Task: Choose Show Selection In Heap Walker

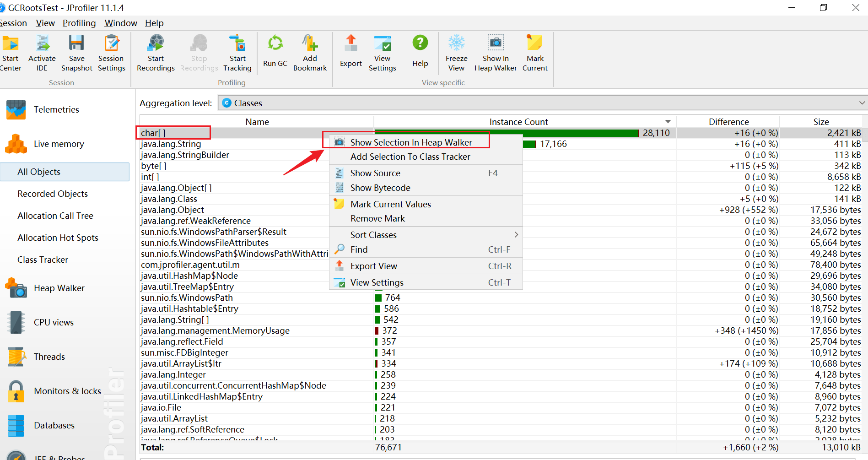Action: tap(411, 142)
